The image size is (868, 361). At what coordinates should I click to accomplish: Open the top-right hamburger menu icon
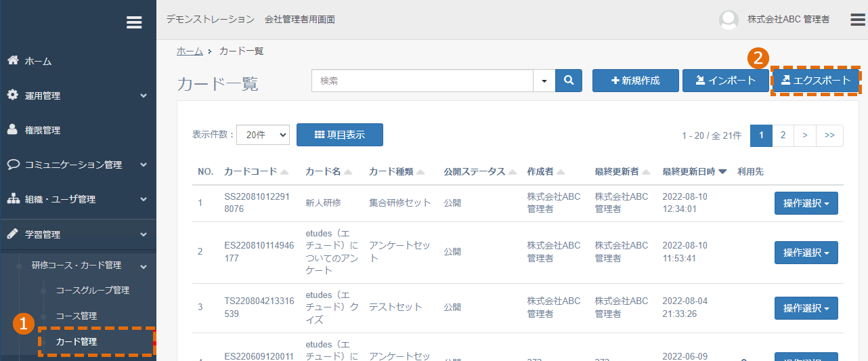858,20
